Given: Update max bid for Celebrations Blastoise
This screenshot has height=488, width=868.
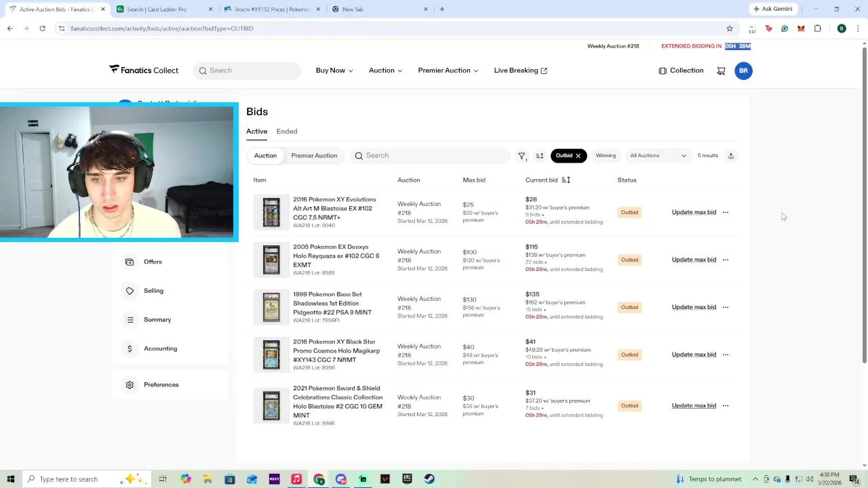Looking at the screenshot, I should [694, 405].
